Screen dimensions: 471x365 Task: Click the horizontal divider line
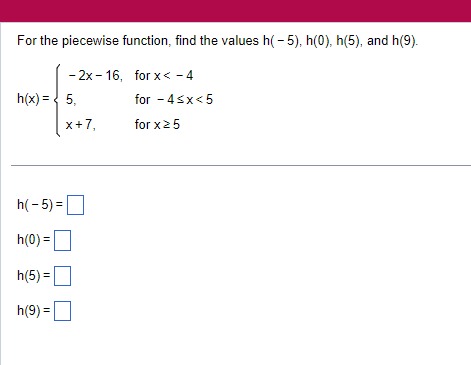[241, 165]
